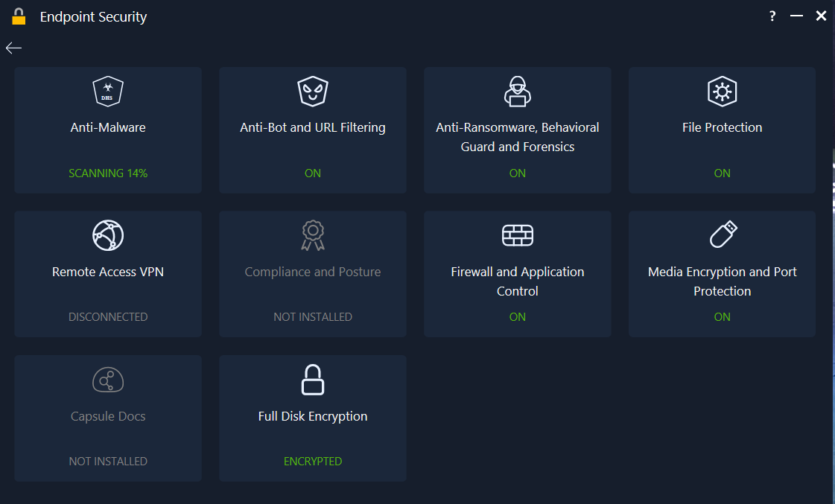
Task: Click the yellow padlock in the title bar
Action: pyautogui.click(x=19, y=16)
